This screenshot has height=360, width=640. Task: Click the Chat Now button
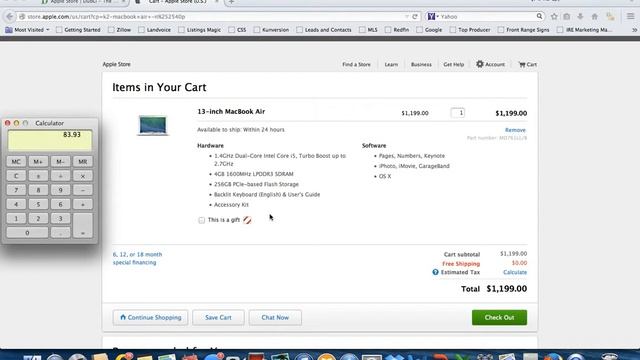point(275,318)
